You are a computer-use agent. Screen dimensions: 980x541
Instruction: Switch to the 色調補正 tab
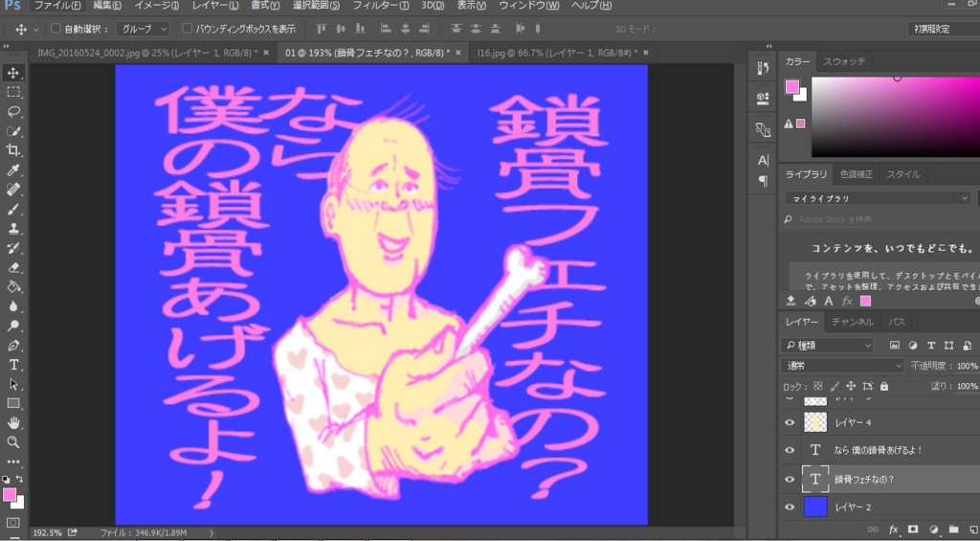[x=857, y=174]
